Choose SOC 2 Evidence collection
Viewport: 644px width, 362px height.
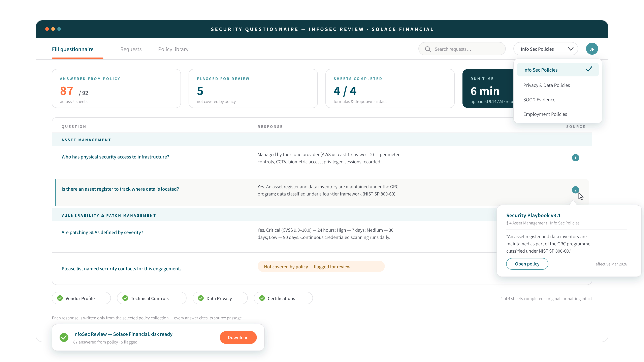557,100
